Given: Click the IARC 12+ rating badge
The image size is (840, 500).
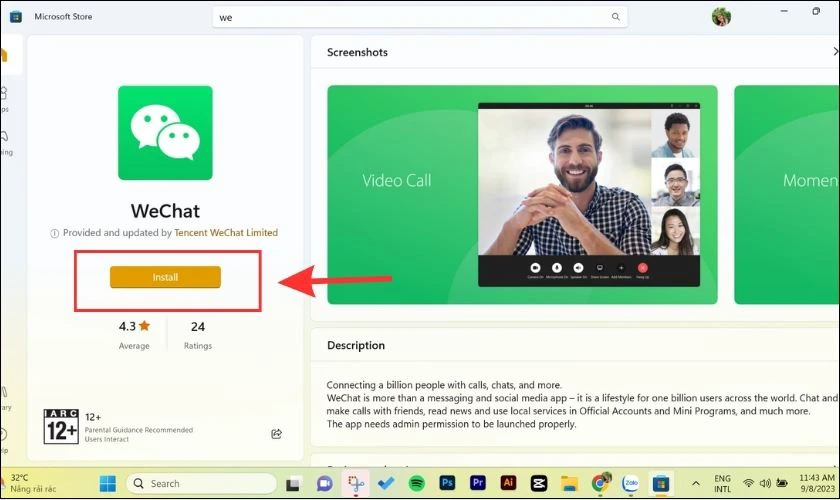Looking at the screenshot, I should tap(61, 427).
